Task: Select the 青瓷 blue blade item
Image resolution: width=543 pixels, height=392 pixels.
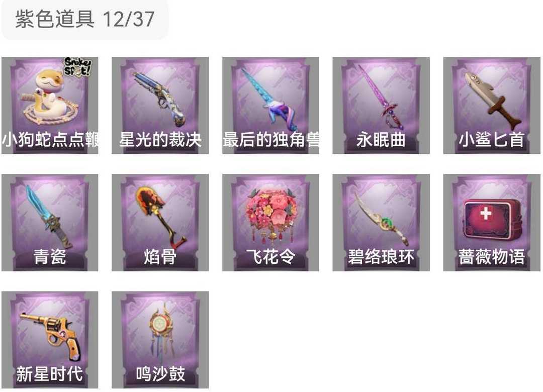Action: tap(50, 223)
